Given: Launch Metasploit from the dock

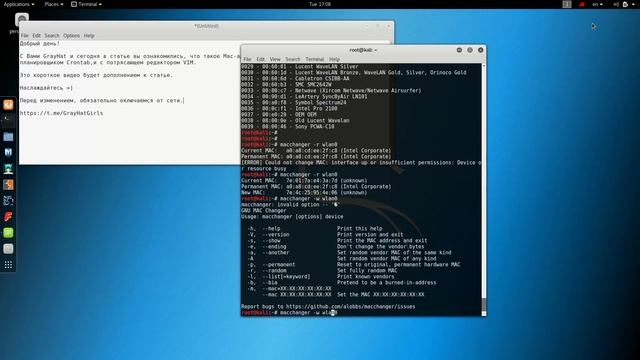Looking at the screenshot, I should tap(8, 153).
